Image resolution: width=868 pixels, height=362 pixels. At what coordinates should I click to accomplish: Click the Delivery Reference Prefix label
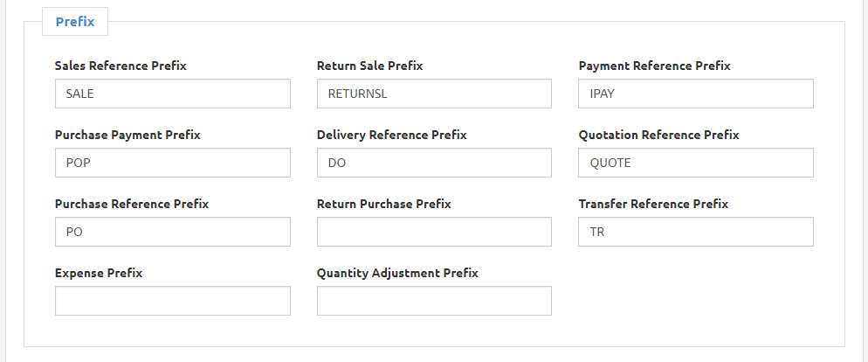[391, 135]
